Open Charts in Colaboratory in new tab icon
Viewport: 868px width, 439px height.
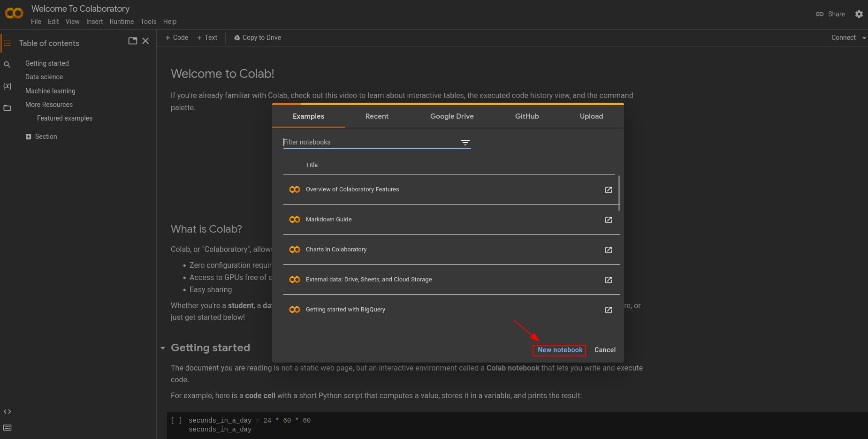click(609, 250)
